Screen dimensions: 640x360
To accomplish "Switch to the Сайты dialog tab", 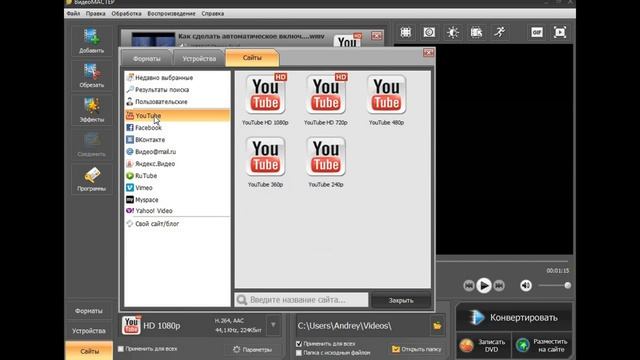I will (252, 58).
